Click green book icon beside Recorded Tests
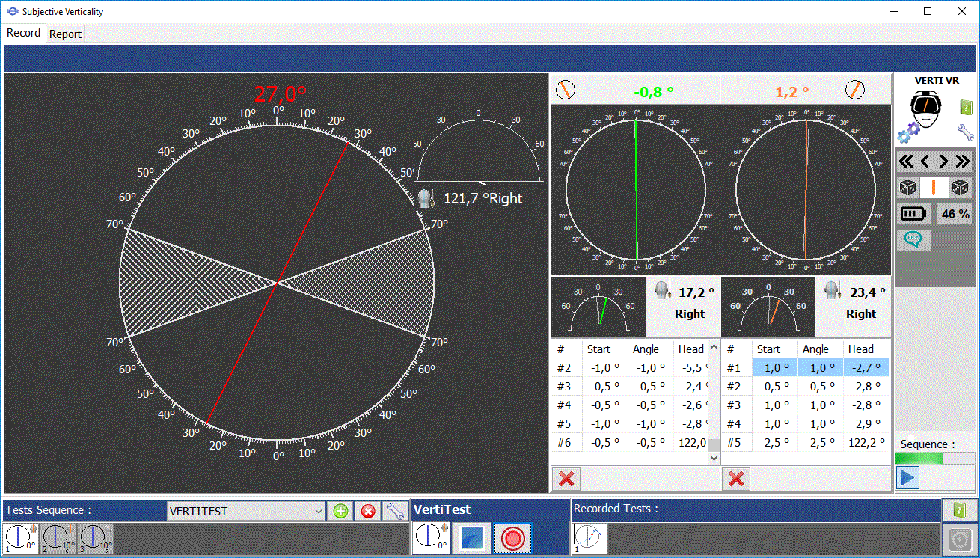 959,510
